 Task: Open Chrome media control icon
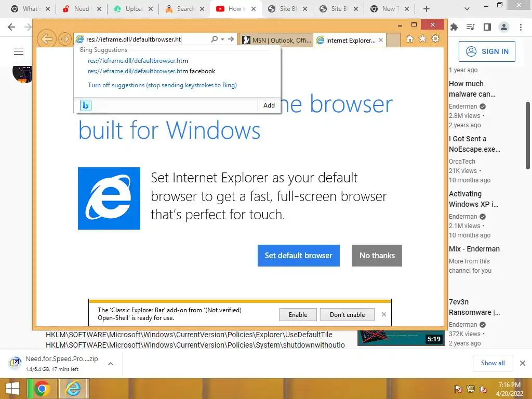tap(471, 27)
